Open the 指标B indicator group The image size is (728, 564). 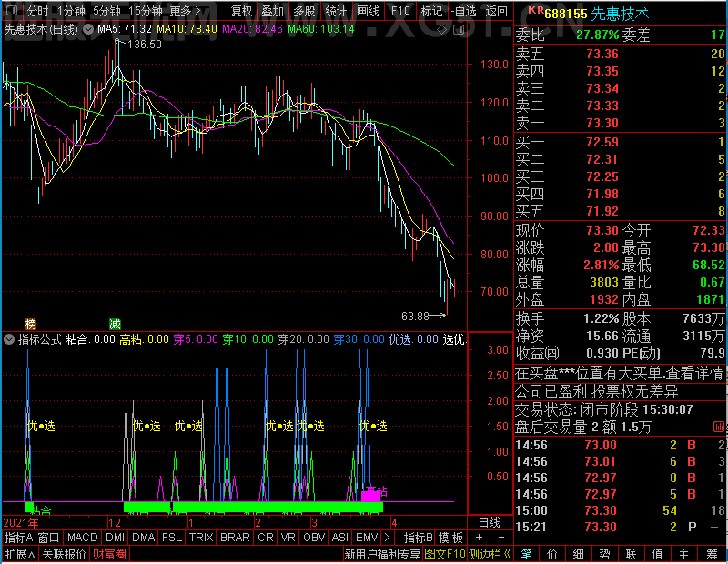coord(418,538)
